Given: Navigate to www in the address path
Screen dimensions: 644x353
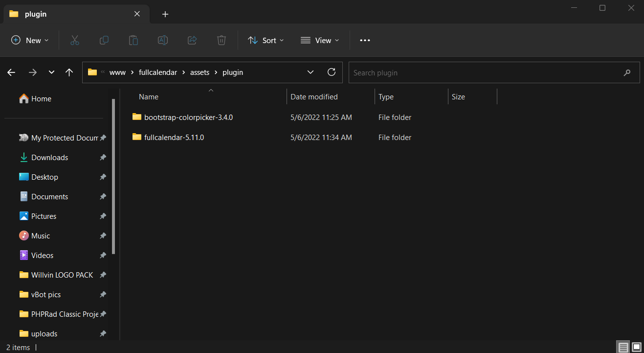Looking at the screenshot, I should (x=117, y=72).
